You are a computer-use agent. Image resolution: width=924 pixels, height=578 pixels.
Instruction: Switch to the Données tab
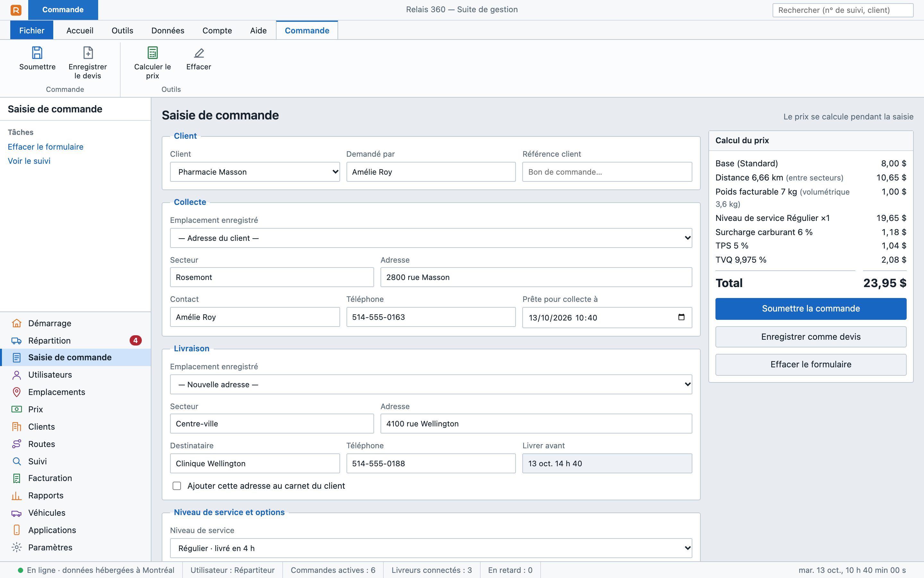(167, 31)
